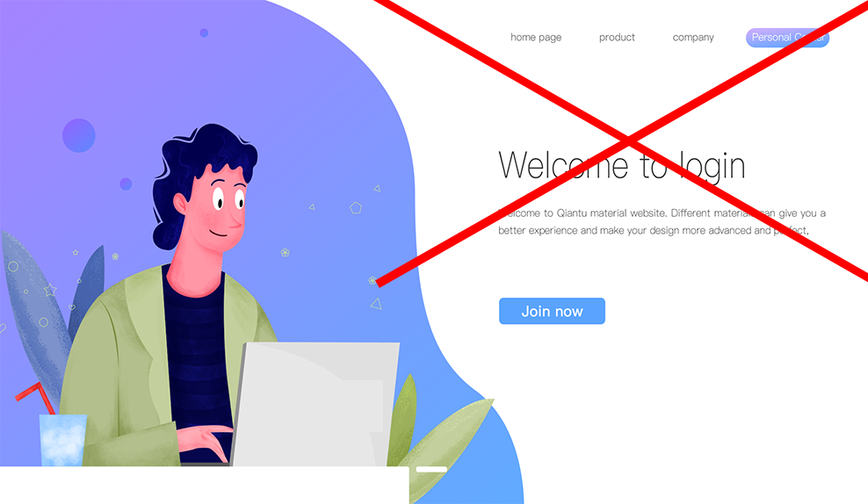Select the icy drinking glass

(x=62, y=440)
